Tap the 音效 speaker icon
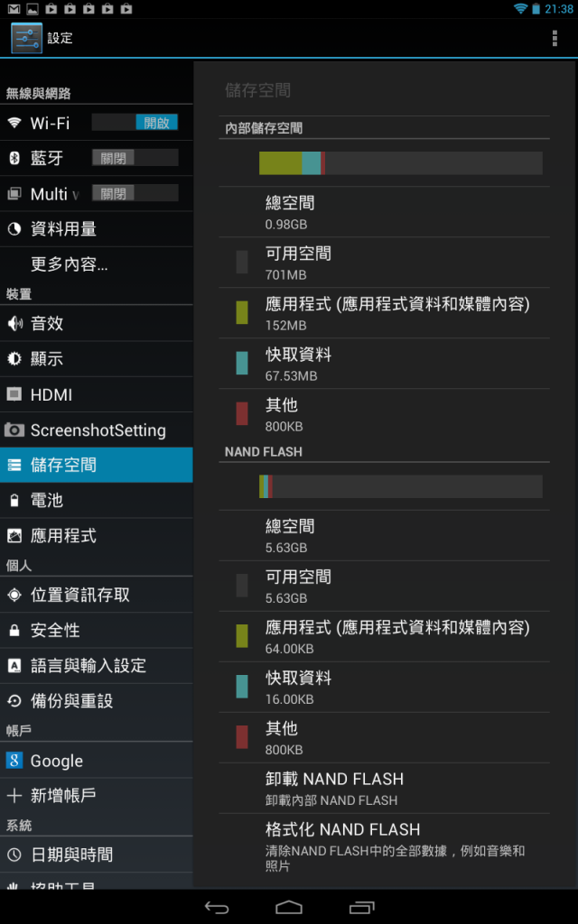The image size is (578, 924). point(14,324)
